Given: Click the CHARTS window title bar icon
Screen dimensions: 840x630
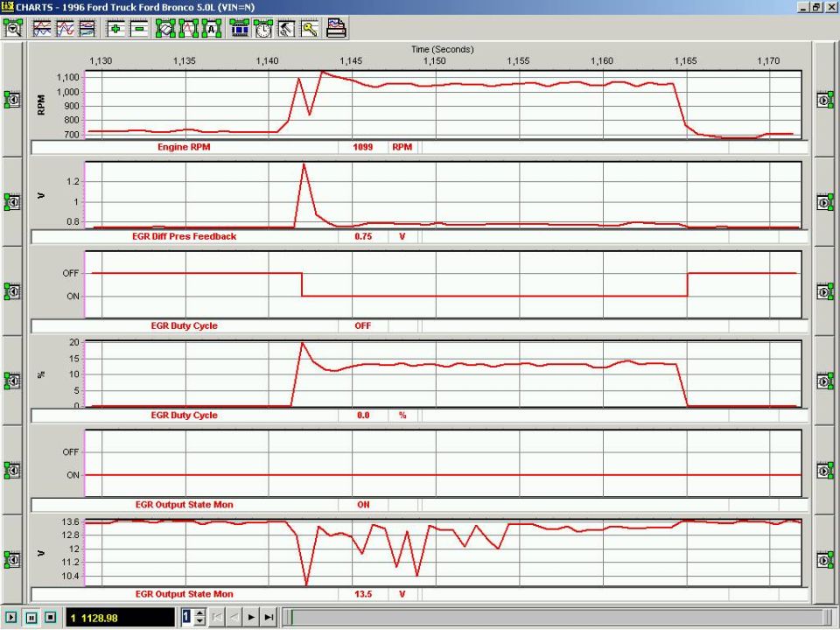Looking at the screenshot, I should click(x=8, y=7).
